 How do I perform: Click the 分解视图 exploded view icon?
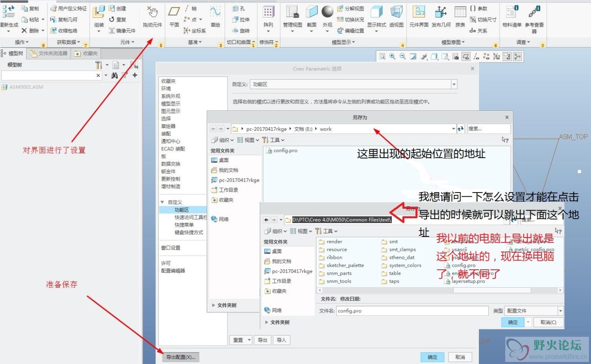(340, 8)
